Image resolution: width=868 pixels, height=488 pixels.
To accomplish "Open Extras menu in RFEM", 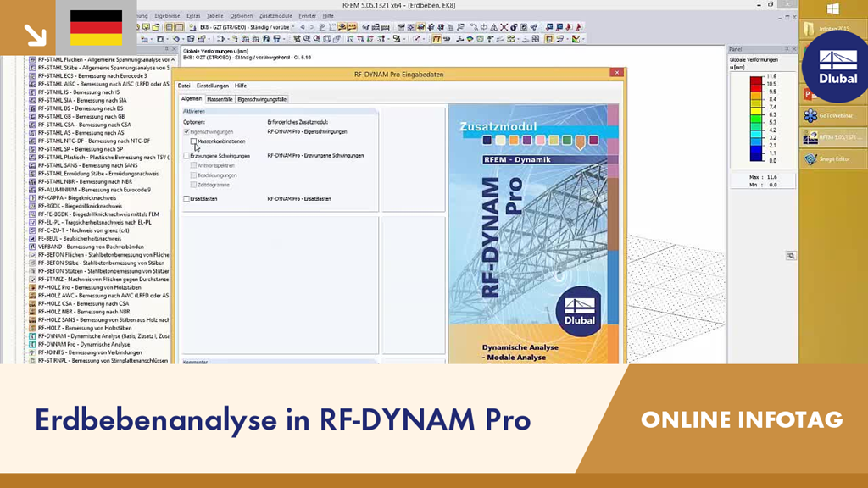I will 193,16.
